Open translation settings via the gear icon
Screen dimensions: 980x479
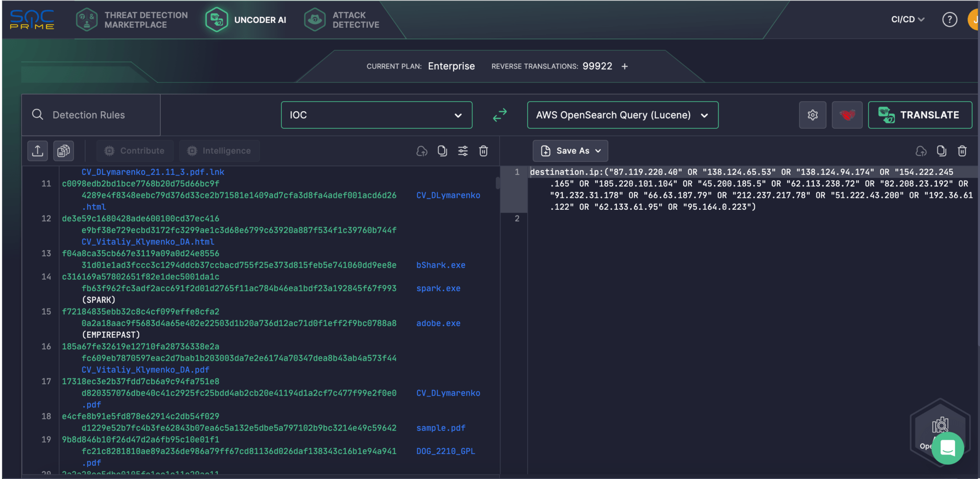tap(813, 115)
